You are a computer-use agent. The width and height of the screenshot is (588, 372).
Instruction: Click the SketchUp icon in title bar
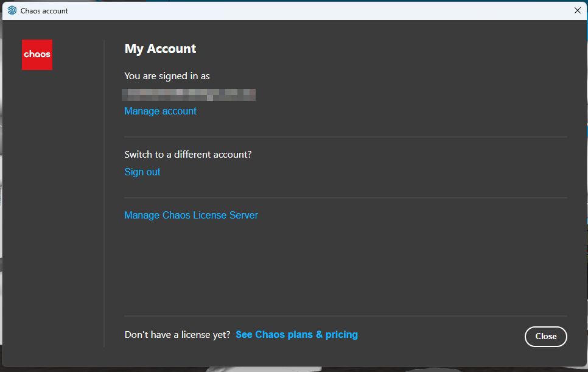click(x=12, y=10)
